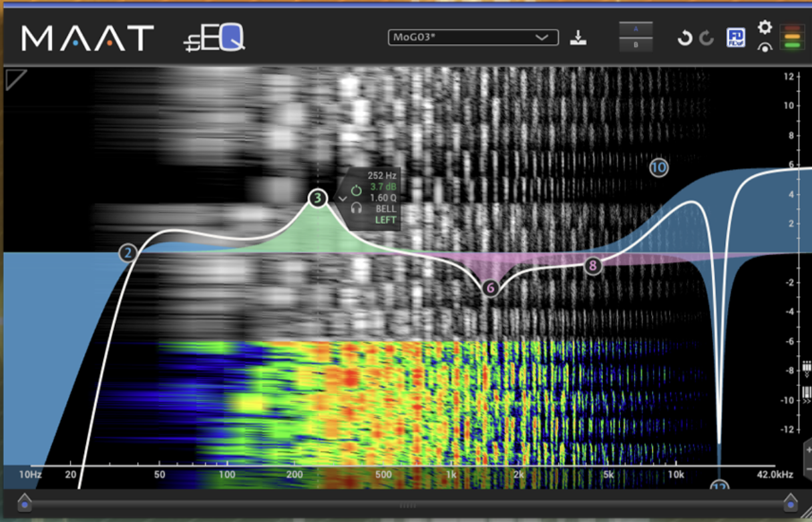The width and height of the screenshot is (812, 522).
Task: Select EQ band node 6
Action: (x=490, y=288)
